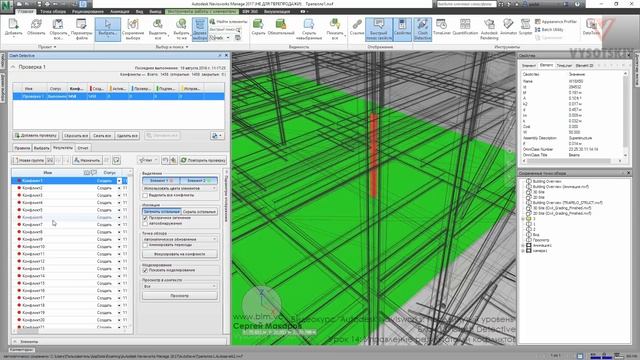Screen dimensions: 640x360
Task: Open the Quantification tool
Action: tap(465, 24)
